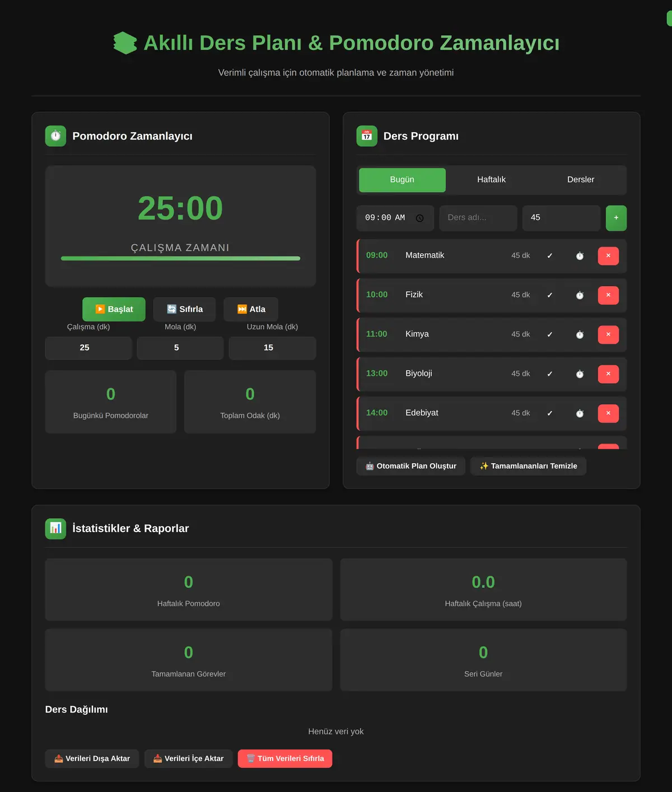The image size is (672, 792).
Task: Skip the session with Atla
Action: point(251,309)
